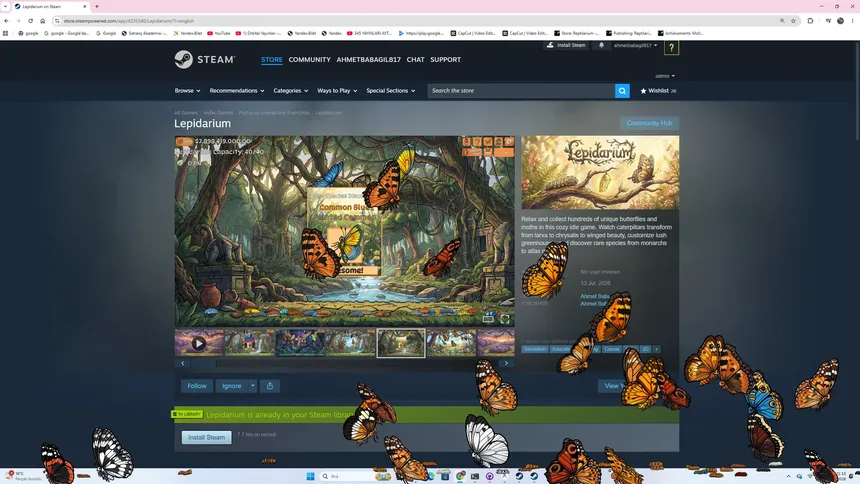Open a new browser tab with plus
This screenshot has width=860, height=484.
click(x=97, y=7)
